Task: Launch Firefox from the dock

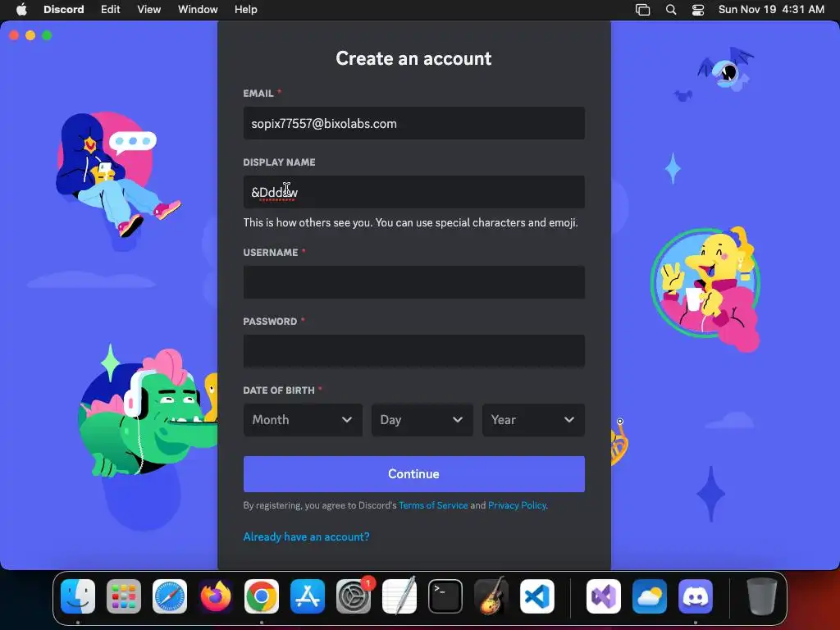Action: [216, 596]
